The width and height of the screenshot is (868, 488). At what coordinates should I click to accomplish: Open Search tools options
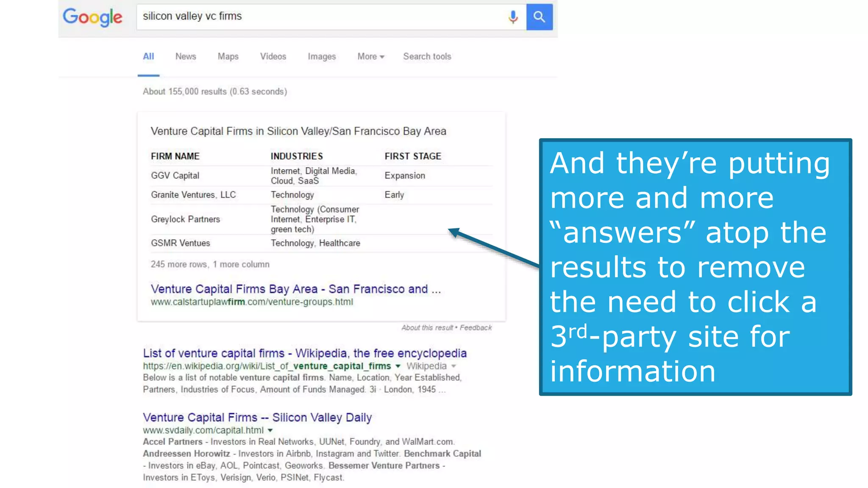tap(427, 56)
